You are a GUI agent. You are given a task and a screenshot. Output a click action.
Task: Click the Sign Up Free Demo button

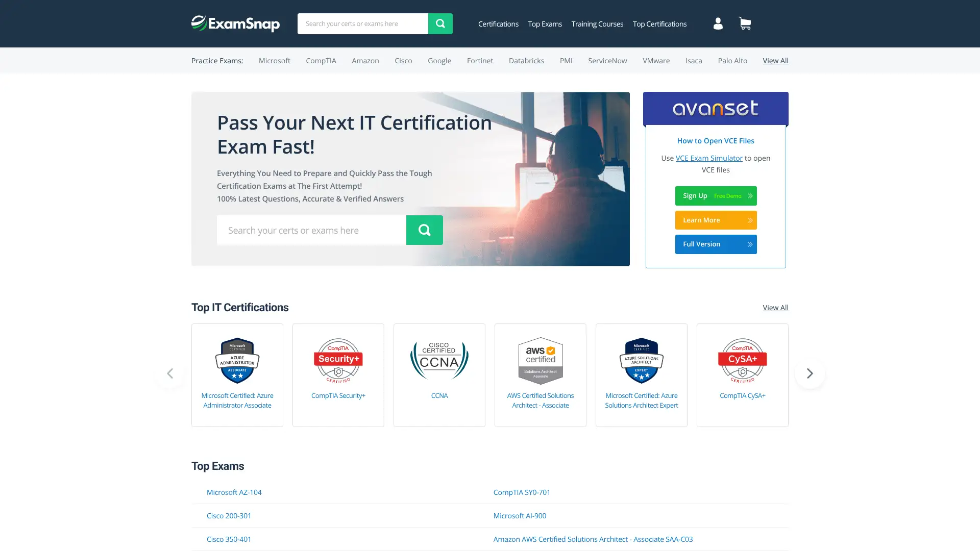(716, 196)
